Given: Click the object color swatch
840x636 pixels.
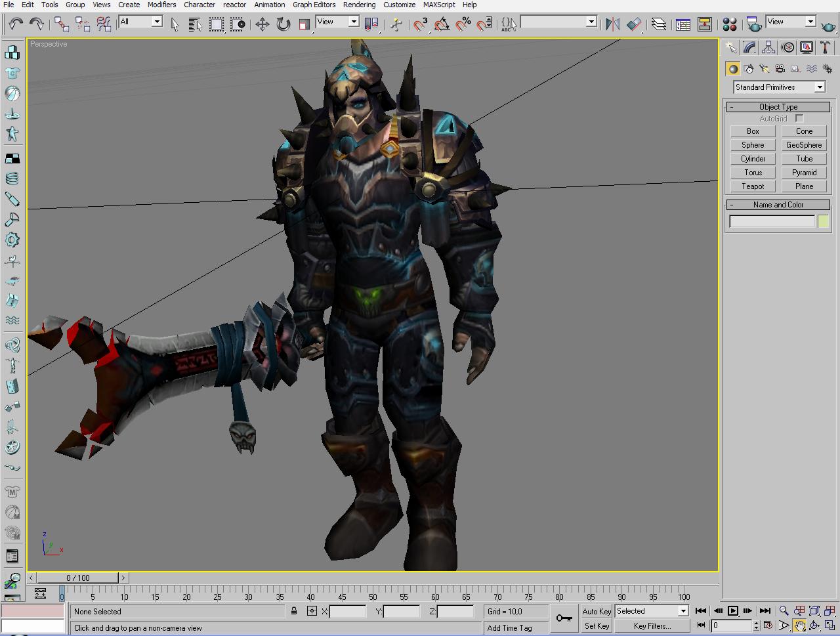Looking at the screenshot, I should [823, 222].
